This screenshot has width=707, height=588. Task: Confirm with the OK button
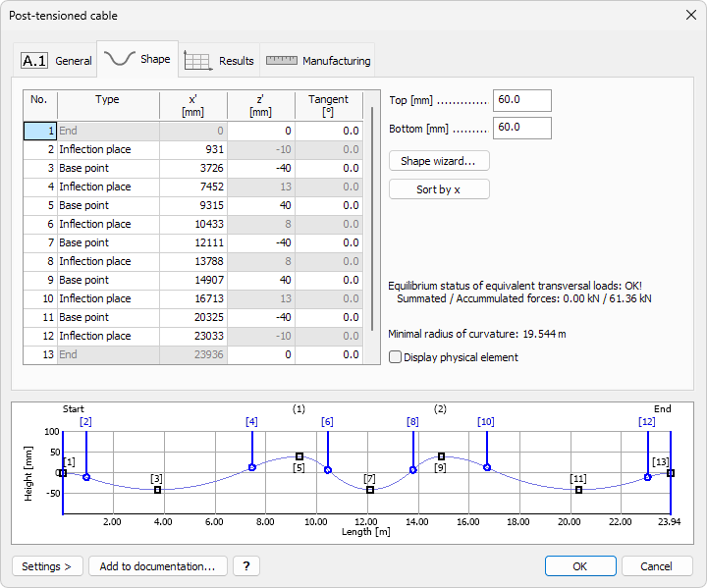pyautogui.click(x=580, y=566)
